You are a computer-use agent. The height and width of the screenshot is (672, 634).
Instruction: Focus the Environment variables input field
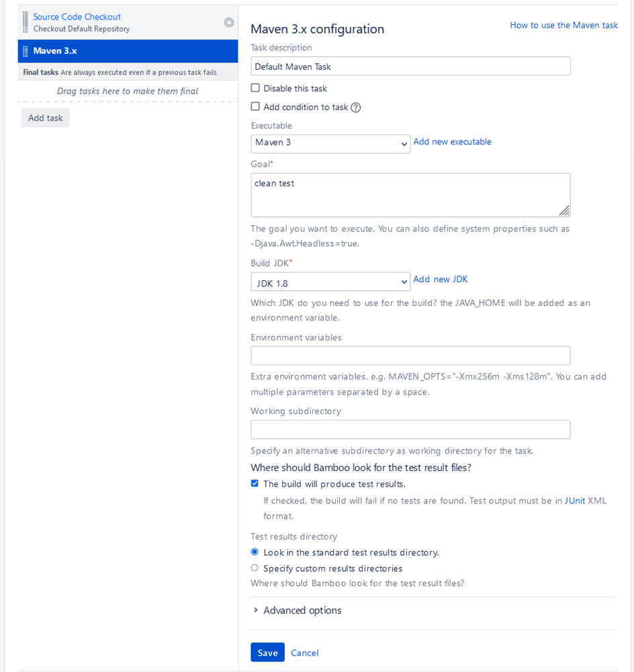click(410, 355)
